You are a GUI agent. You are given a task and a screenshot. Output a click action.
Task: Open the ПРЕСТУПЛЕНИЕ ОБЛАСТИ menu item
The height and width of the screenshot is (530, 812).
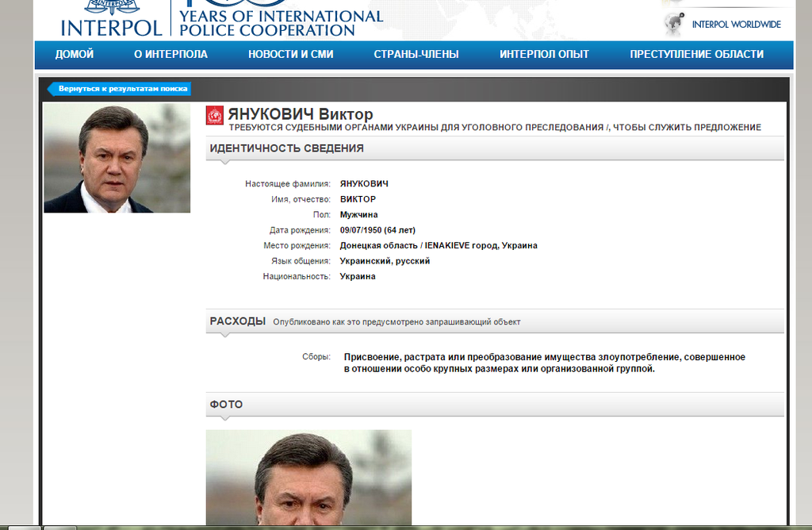[x=696, y=55]
